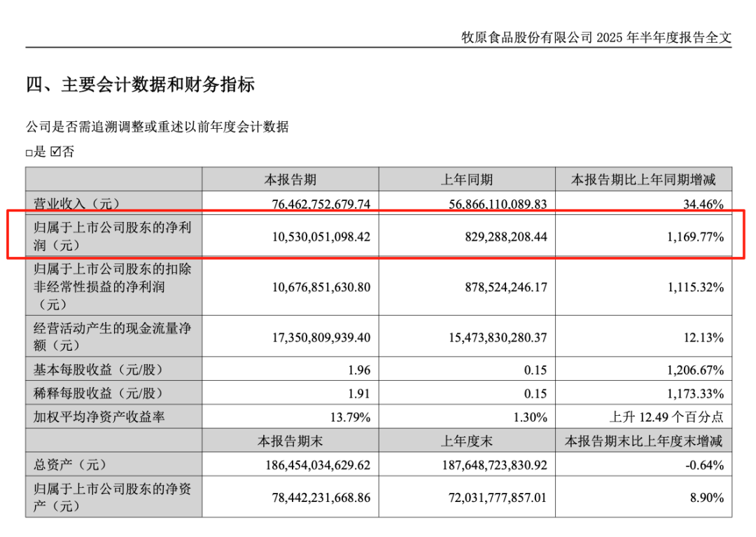Click the '本报告期比上年同期增减' column header
The width and height of the screenshot is (756, 537).
(x=643, y=180)
